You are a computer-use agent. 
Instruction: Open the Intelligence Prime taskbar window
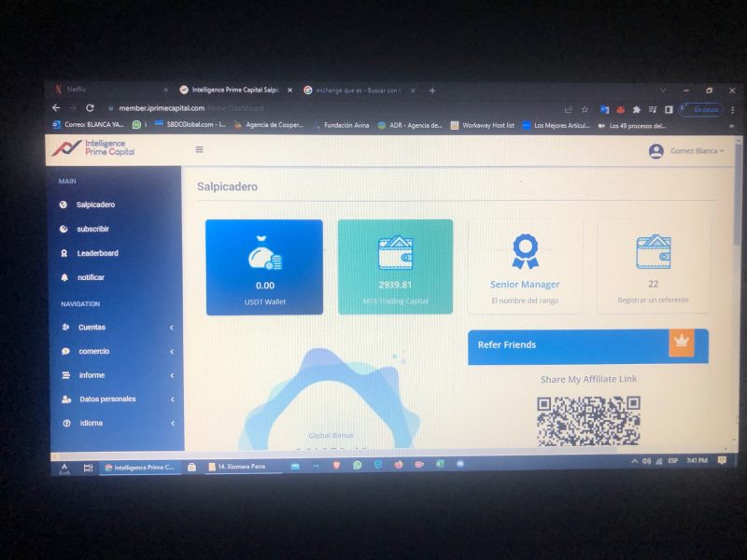[139, 468]
